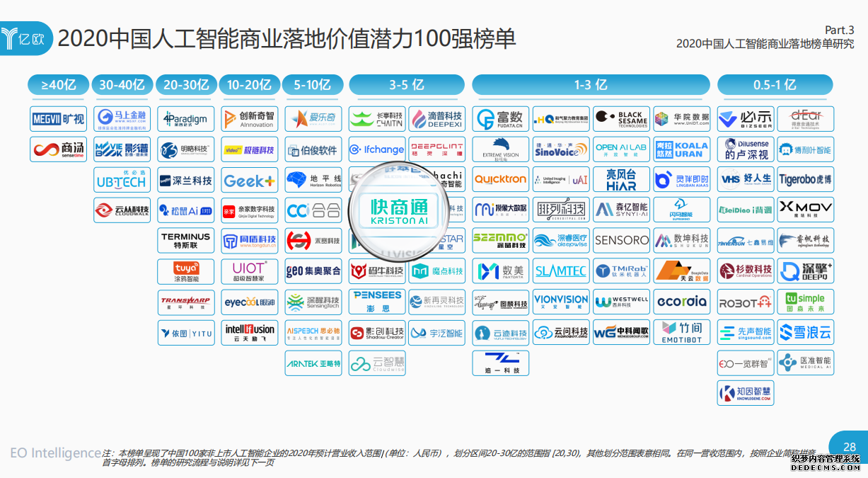
Task: Click the 明略科技 logo
Action: pos(186,149)
